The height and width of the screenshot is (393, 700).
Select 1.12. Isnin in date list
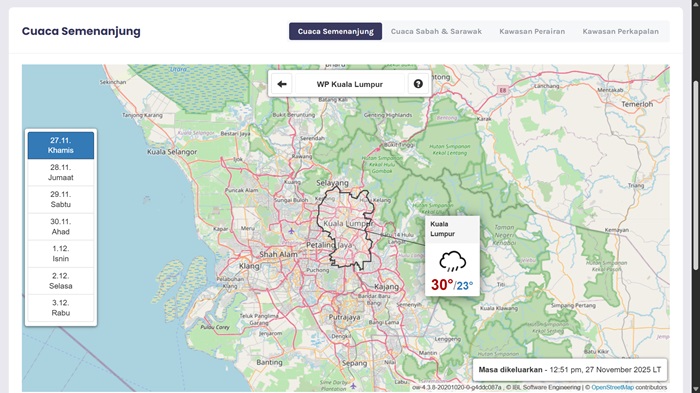click(61, 254)
